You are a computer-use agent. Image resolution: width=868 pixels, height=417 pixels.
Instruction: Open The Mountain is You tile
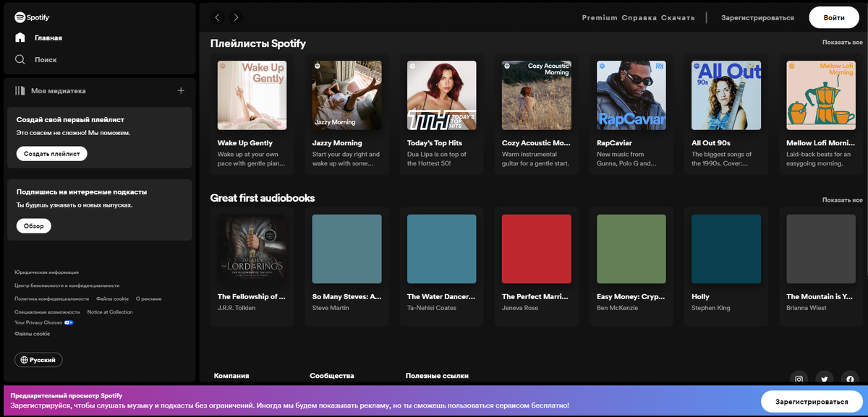tap(820, 249)
